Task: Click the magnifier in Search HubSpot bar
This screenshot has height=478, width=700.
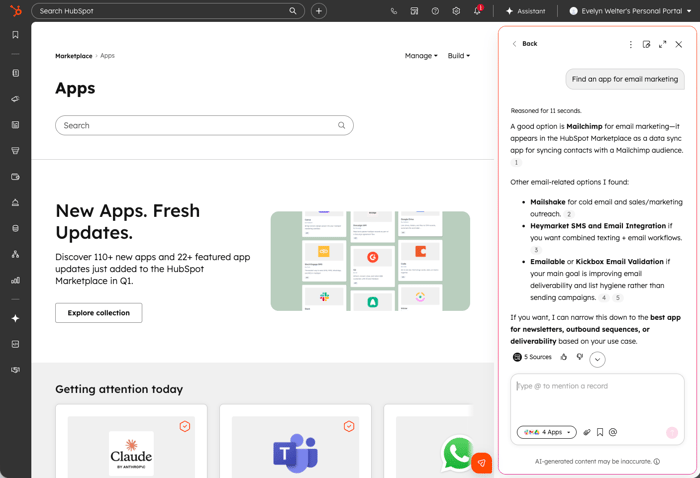Action: tap(293, 11)
